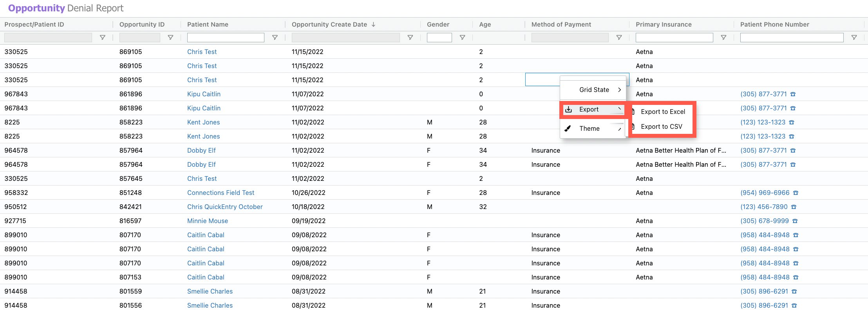Click the Method of Payment filter icon

point(619,38)
